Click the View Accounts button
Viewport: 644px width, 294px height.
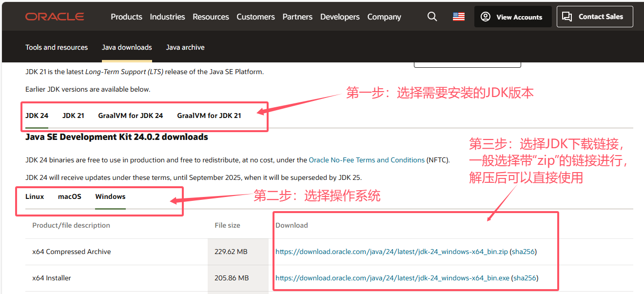[513, 17]
